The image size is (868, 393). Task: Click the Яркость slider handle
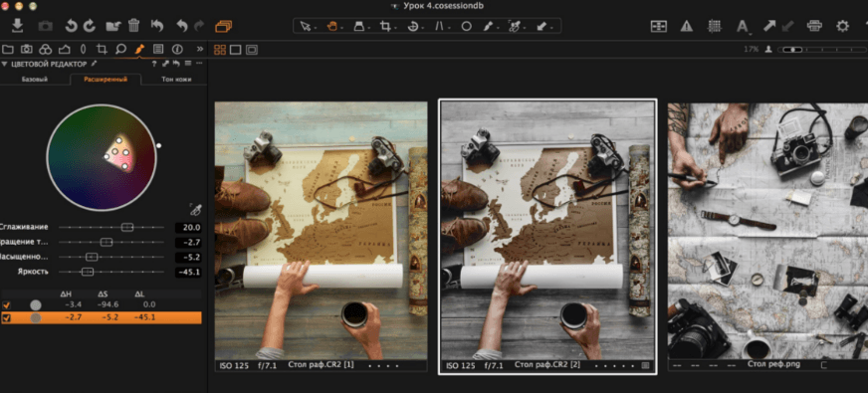(x=88, y=272)
